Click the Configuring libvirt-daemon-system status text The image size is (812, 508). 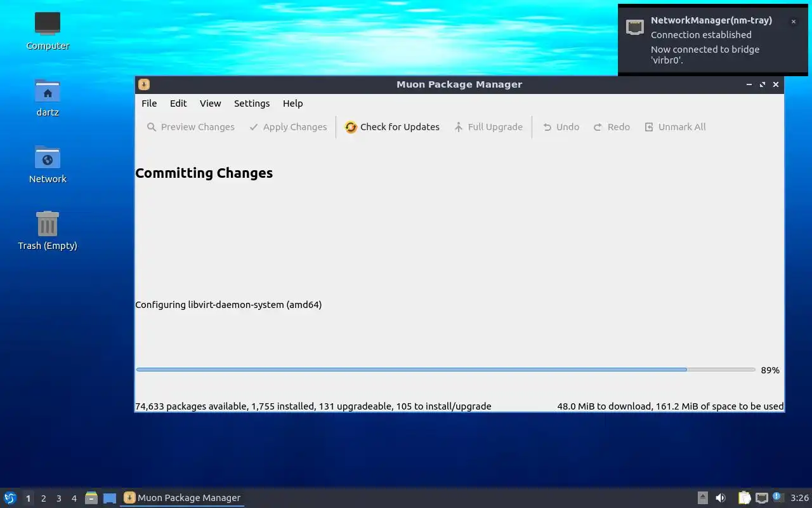point(228,305)
